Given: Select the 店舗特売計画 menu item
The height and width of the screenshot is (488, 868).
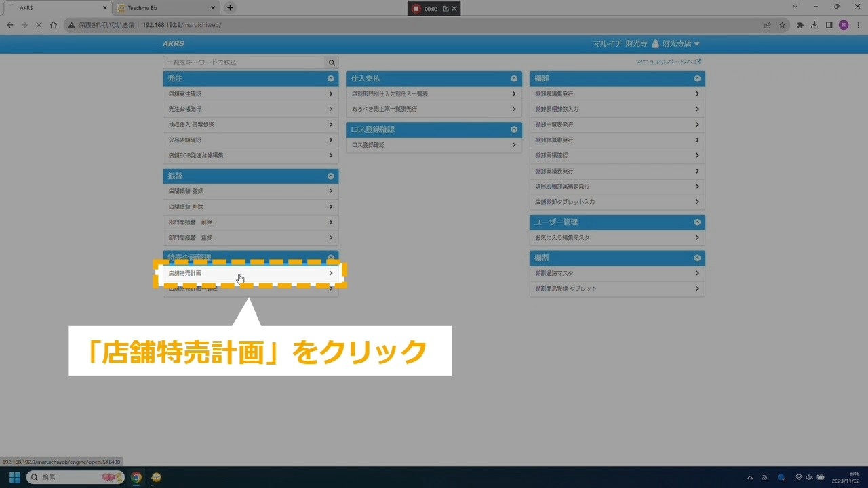Looking at the screenshot, I should click(250, 273).
